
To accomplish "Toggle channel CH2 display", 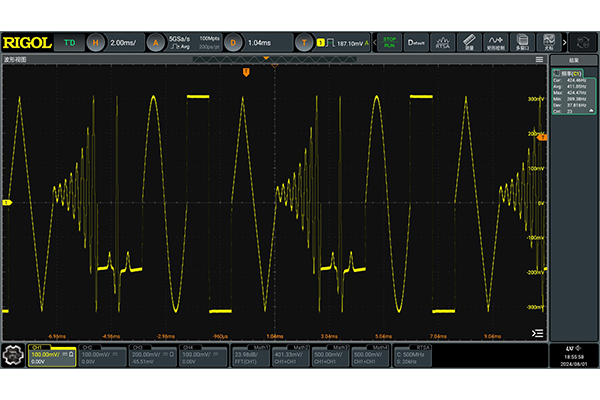I will tap(102, 356).
